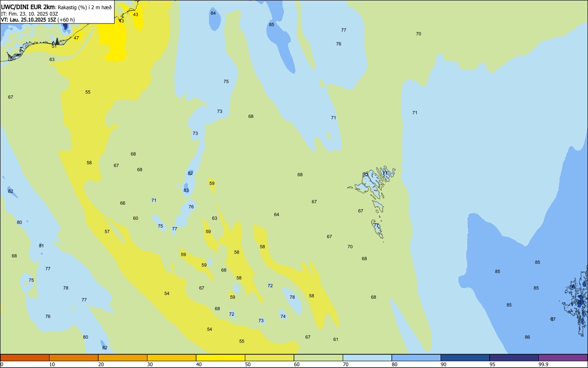Click the humidity value '57' on the map
The image size is (588, 368).
tap(107, 231)
